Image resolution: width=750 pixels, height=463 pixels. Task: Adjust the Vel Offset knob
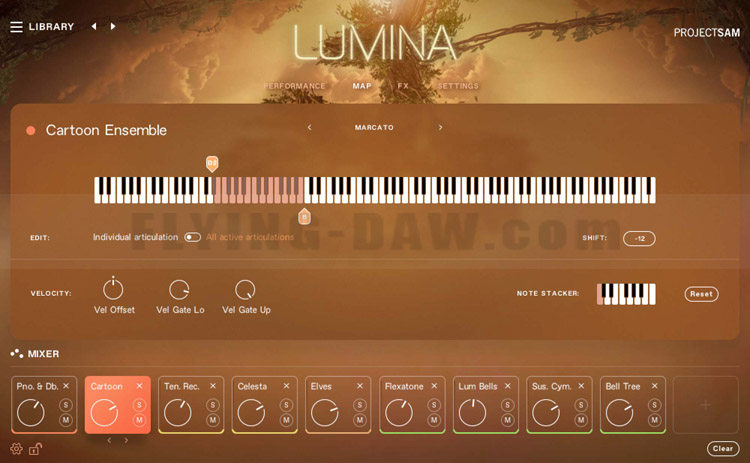113,289
